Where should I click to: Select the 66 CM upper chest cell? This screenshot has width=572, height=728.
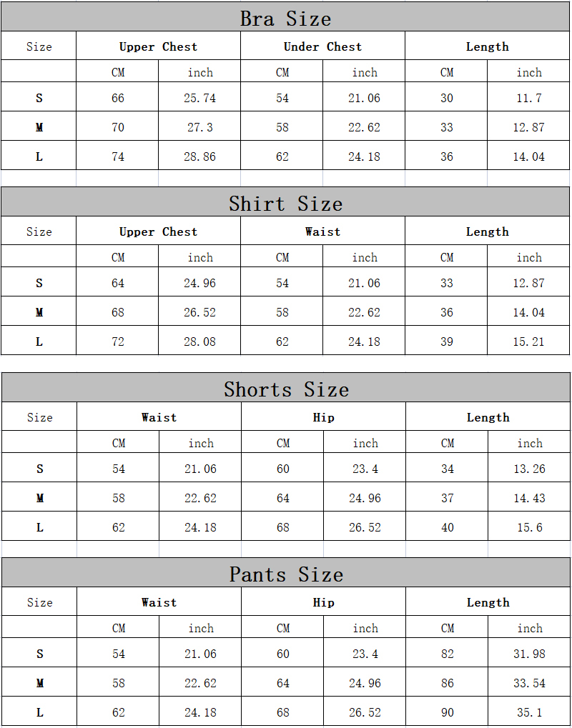pyautogui.click(x=117, y=97)
